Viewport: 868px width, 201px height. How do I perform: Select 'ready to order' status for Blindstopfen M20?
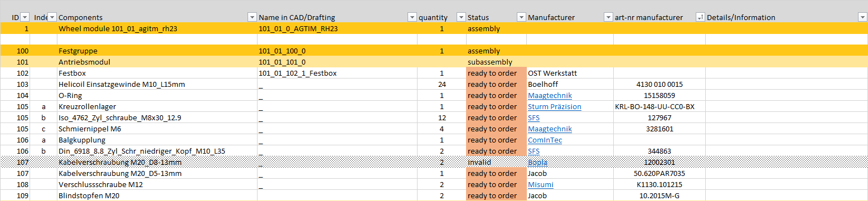click(x=496, y=195)
